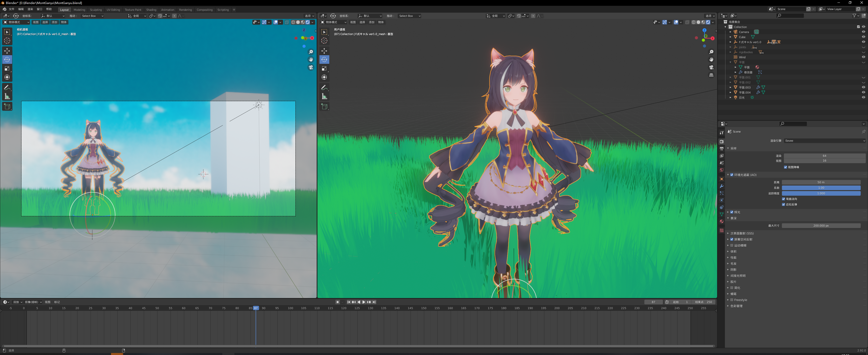This screenshot has height=355, width=868.
Task: Hide 平面.003 in outliner
Action: [863, 87]
